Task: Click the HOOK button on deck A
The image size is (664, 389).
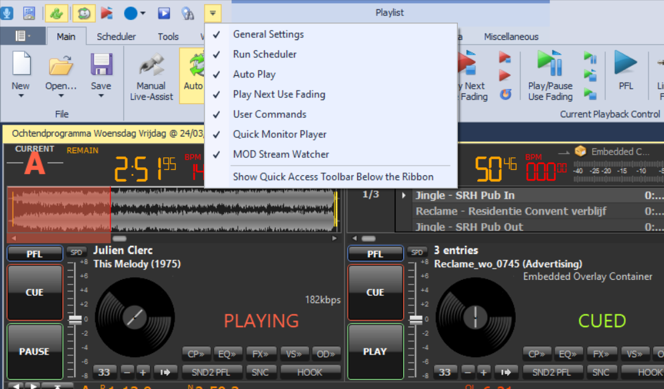Action: click(310, 372)
